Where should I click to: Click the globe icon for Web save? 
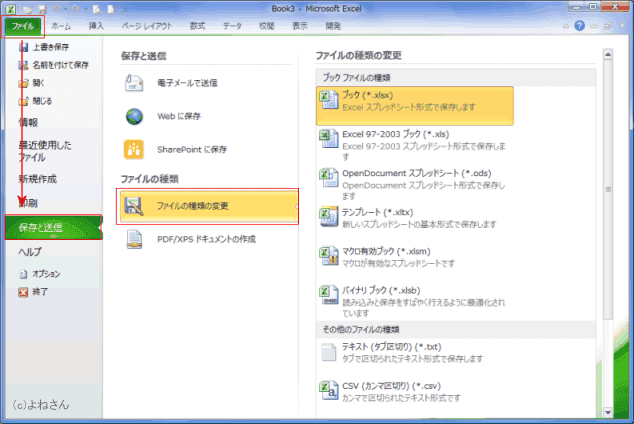tap(134, 116)
